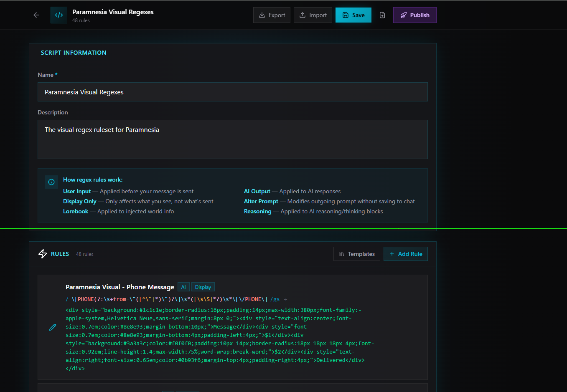The width and height of the screenshot is (567, 392).
Task: Select the 'Reasoning' label in help box
Action: [258, 211]
